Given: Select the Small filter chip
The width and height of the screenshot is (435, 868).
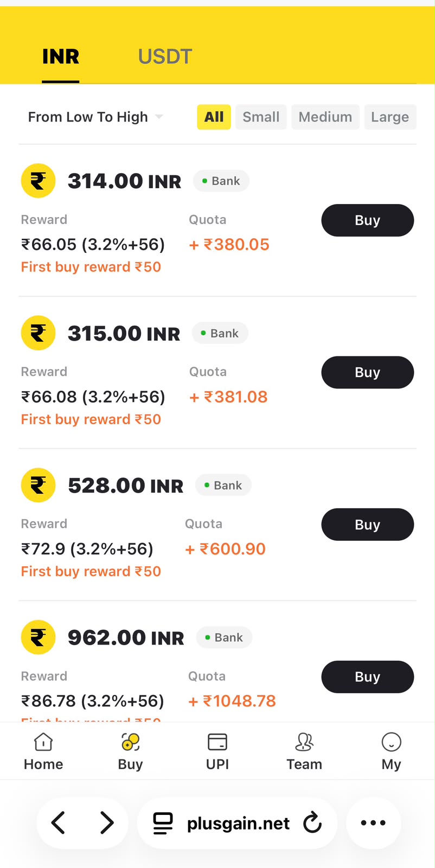Looking at the screenshot, I should tap(261, 117).
